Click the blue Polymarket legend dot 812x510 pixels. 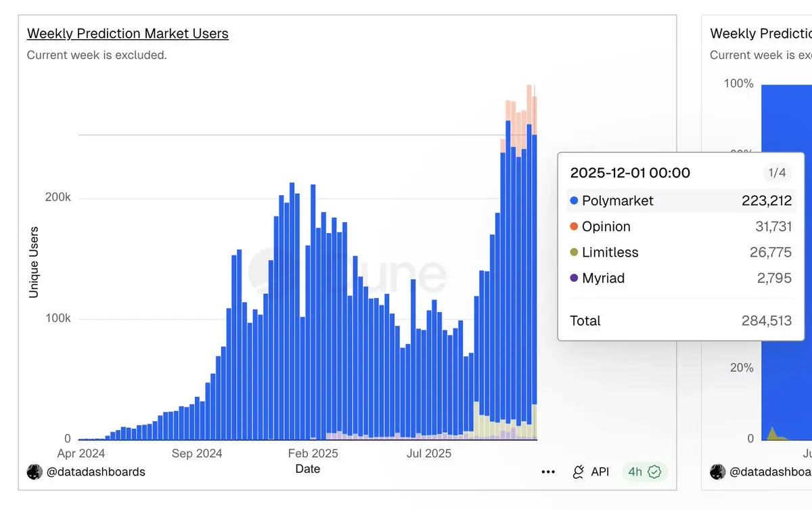point(574,200)
